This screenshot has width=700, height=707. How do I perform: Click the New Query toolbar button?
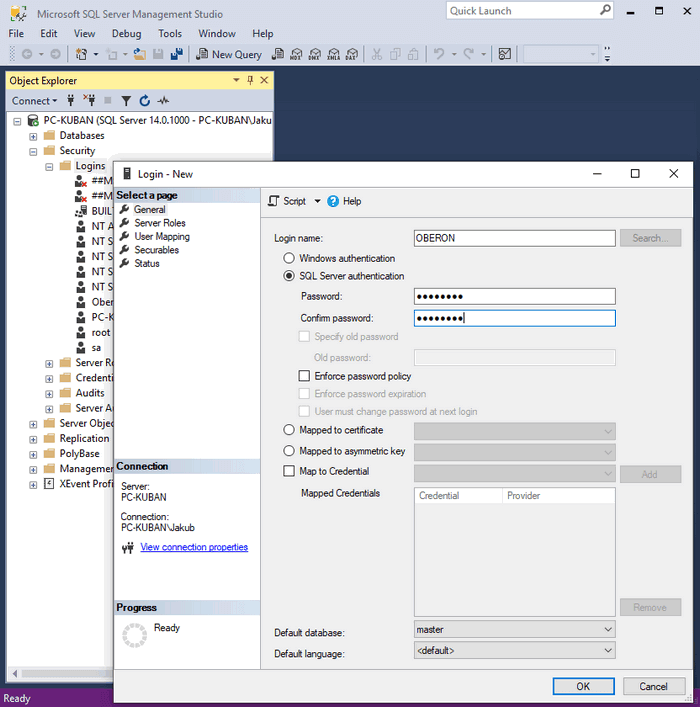(229, 54)
